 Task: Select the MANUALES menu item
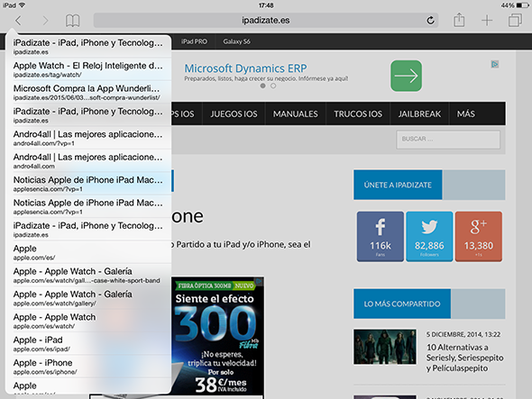coord(296,113)
